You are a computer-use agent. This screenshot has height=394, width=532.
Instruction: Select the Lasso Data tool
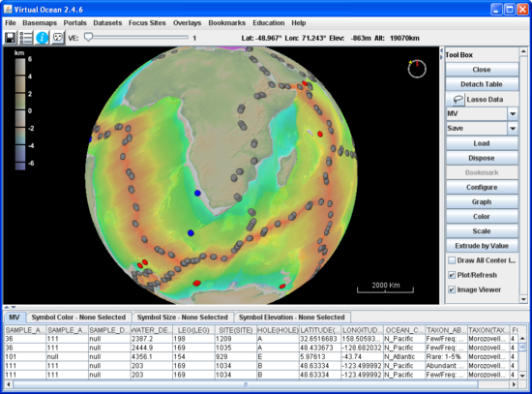pos(482,100)
